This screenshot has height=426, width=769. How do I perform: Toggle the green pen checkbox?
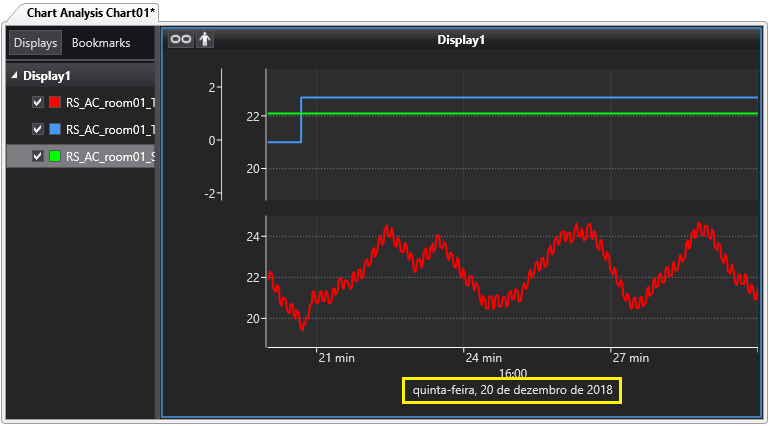(38, 156)
